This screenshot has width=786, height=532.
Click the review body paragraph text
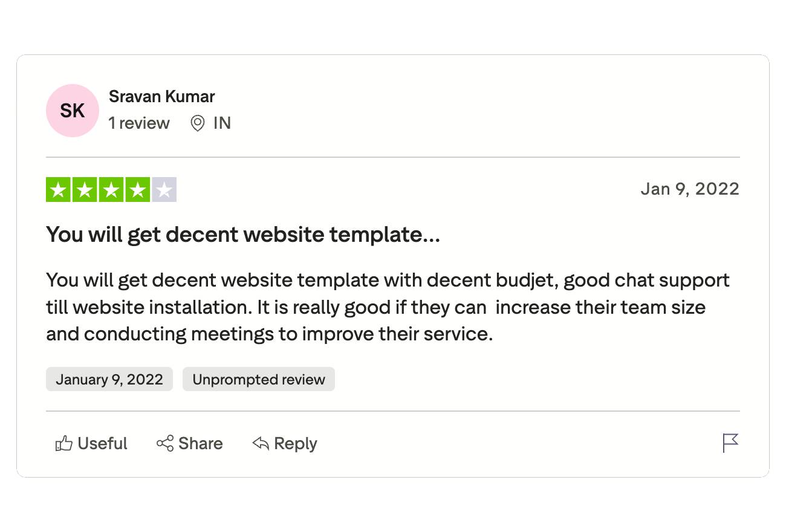375,307
